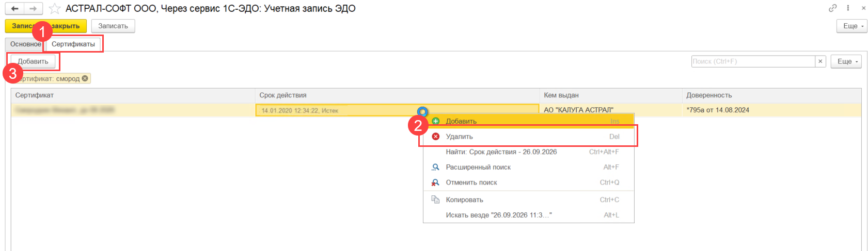Open the 'Сертификаты' tab

73,44
